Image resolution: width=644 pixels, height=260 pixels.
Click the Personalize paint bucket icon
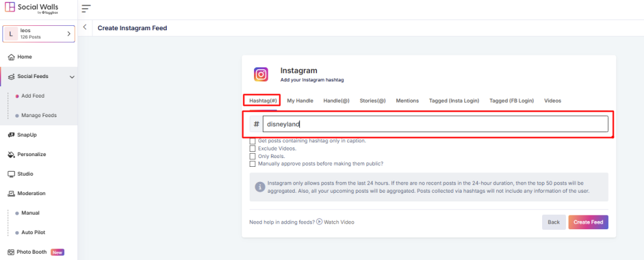11,154
